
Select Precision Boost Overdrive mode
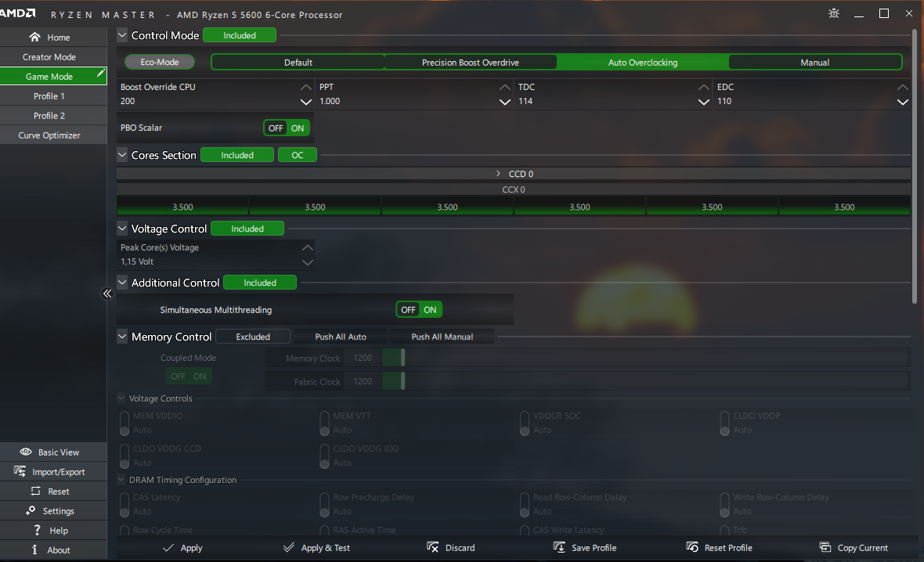471,63
